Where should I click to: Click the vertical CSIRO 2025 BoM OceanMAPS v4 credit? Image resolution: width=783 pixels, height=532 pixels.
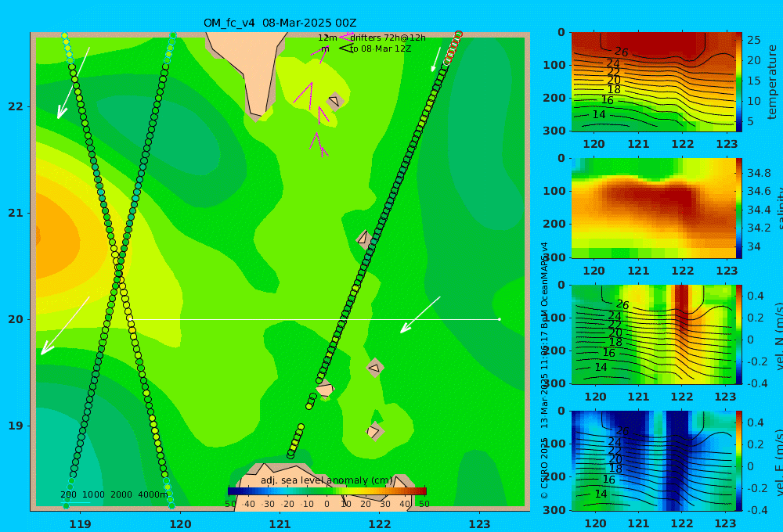point(544,370)
